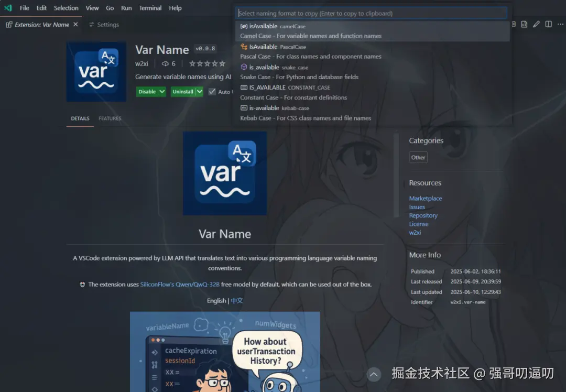Click the VS Code logo icon
The height and width of the screenshot is (392, 566).
tap(8, 7)
